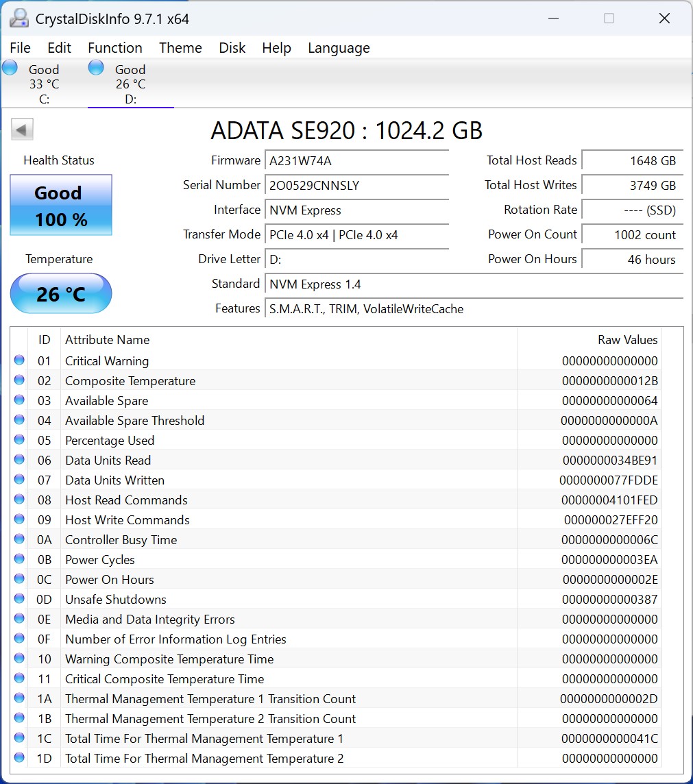Viewport: 693px width, 784px height.
Task: Click the Rotation Rate value ---- (SSD)
Action: 633,210
